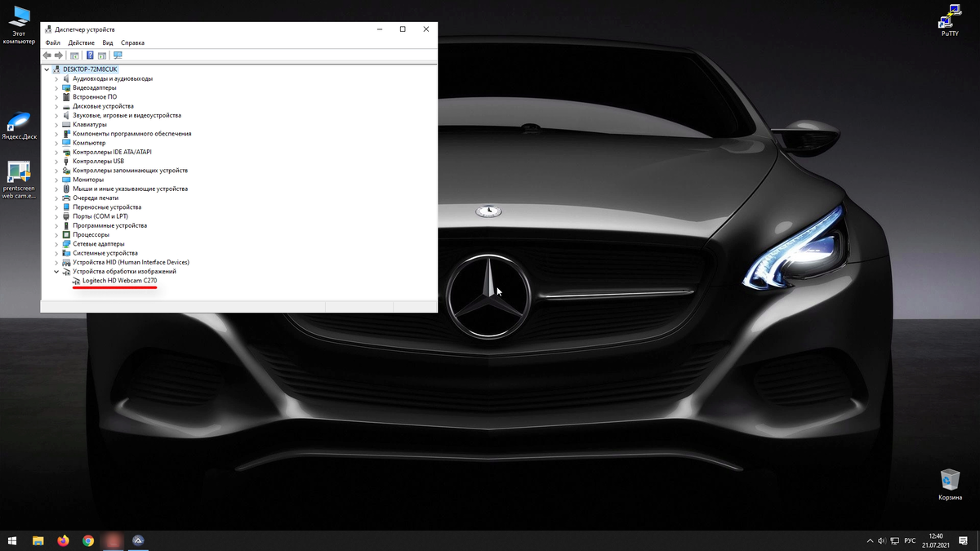This screenshot has width=980, height=551.
Task: Open File Explorer from the taskbar
Action: point(38,540)
